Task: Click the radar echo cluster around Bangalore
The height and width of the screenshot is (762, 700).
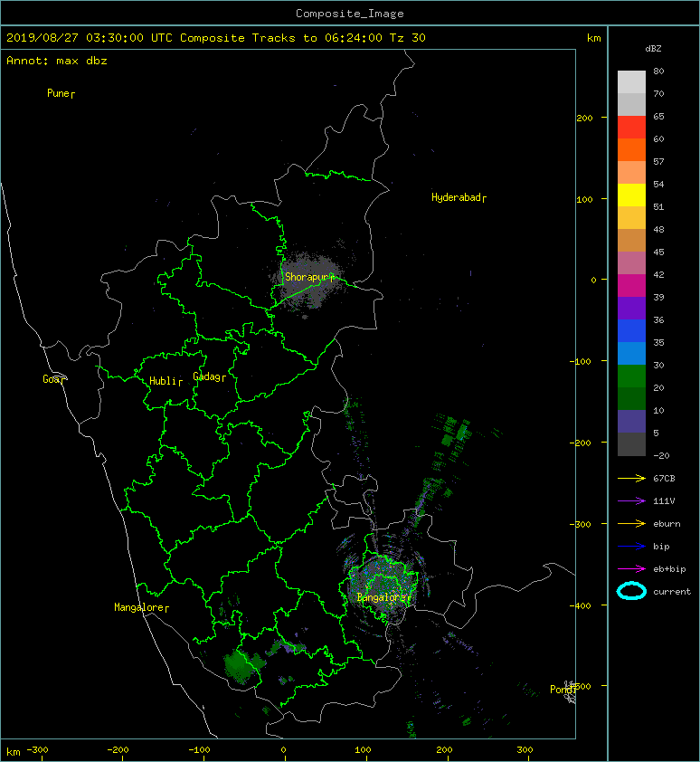Action: tap(383, 586)
